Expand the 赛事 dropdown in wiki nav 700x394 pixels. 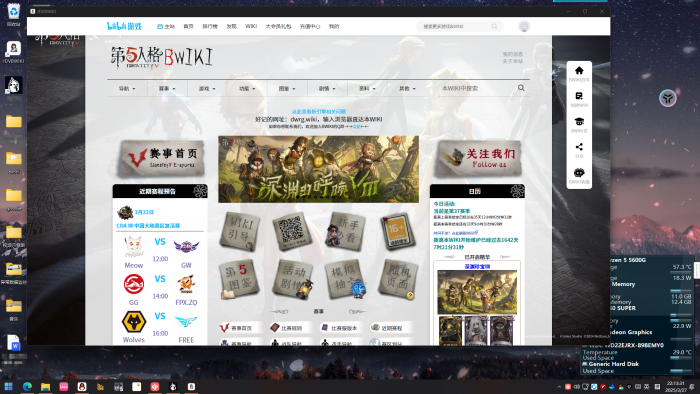pos(167,88)
